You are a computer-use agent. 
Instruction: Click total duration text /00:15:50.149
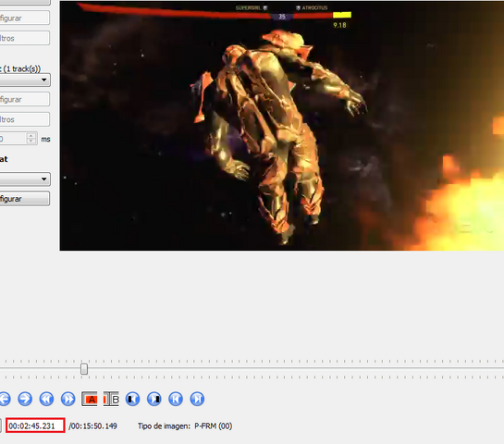[x=92, y=426]
